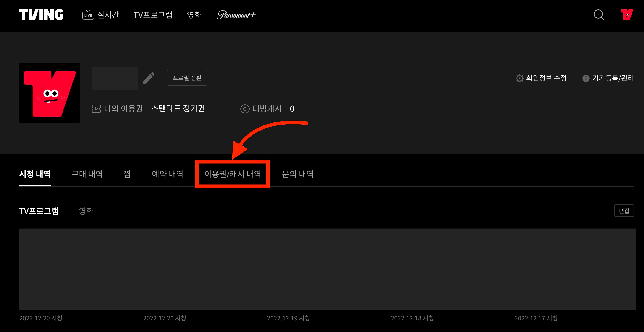This screenshot has width=644, height=332.
Task: Click the 티빙캐시 coin icon
Action: (245, 109)
